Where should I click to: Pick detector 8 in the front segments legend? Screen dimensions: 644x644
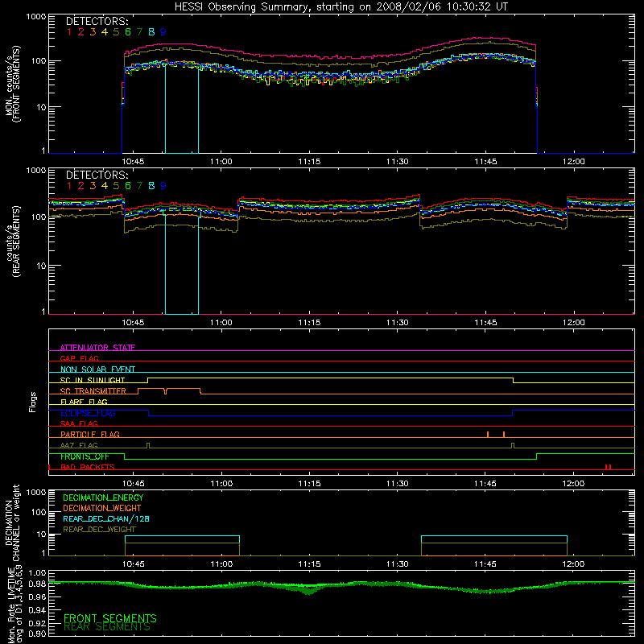(x=151, y=32)
